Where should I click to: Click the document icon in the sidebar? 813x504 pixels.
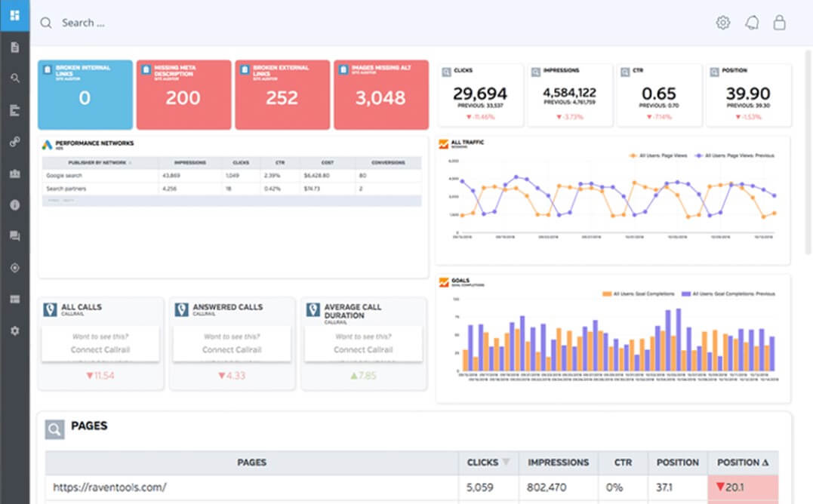tap(14, 47)
